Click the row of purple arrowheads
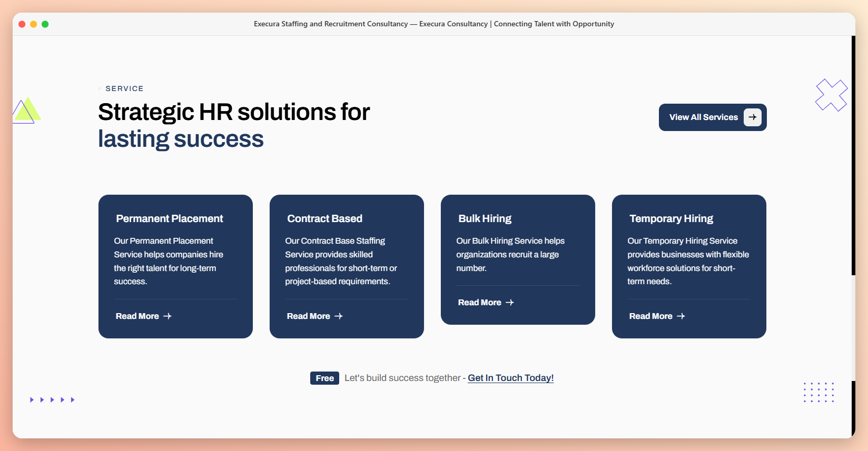The width and height of the screenshot is (868, 451). pyautogui.click(x=52, y=400)
